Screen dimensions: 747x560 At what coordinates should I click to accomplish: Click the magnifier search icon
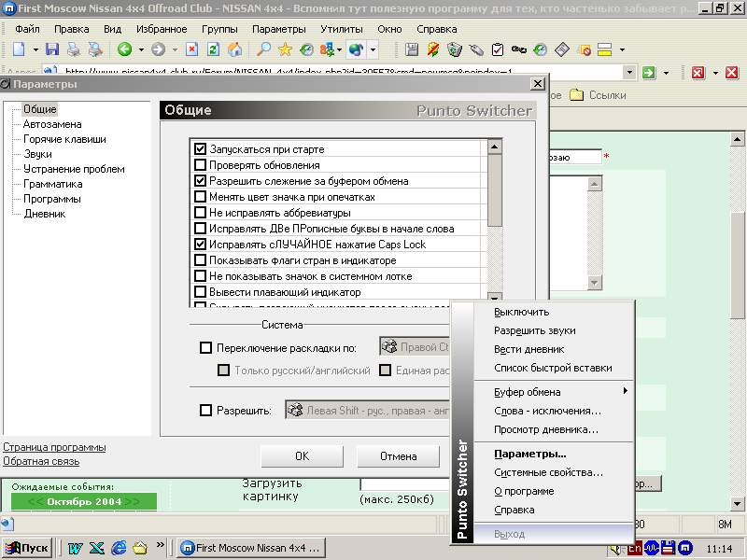coord(263,49)
